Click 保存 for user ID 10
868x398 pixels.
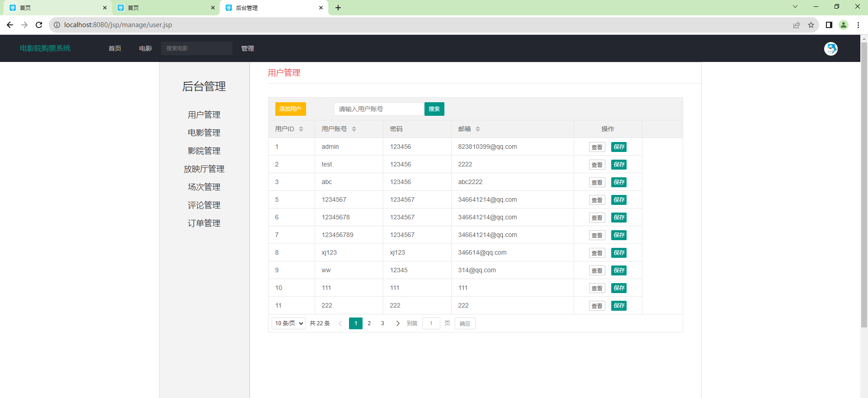(619, 288)
